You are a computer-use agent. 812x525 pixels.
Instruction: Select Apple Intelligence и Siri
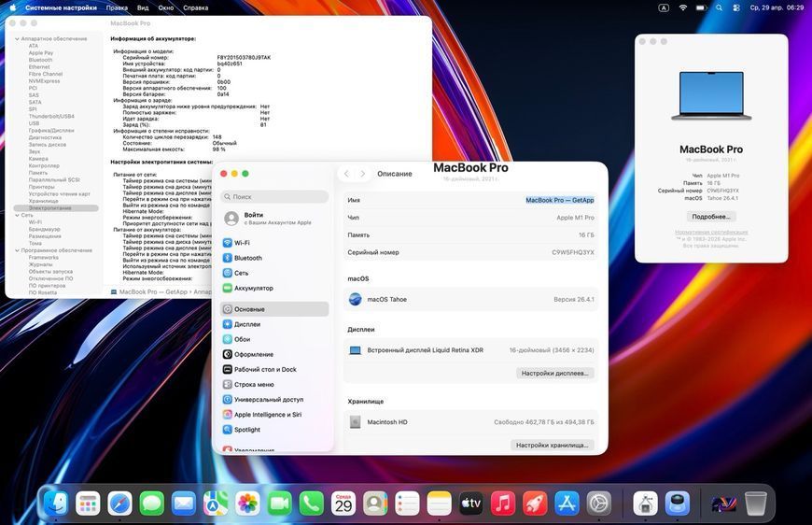click(x=274, y=414)
